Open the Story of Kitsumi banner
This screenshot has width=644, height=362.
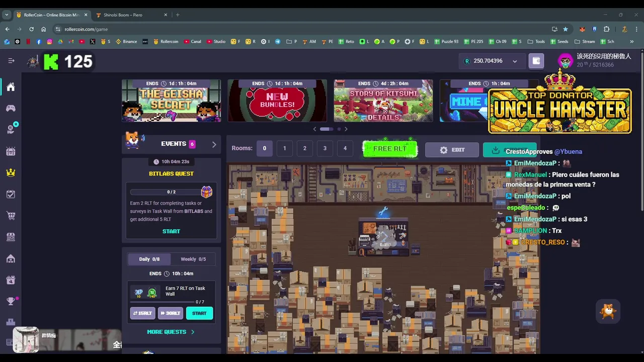click(x=383, y=101)
